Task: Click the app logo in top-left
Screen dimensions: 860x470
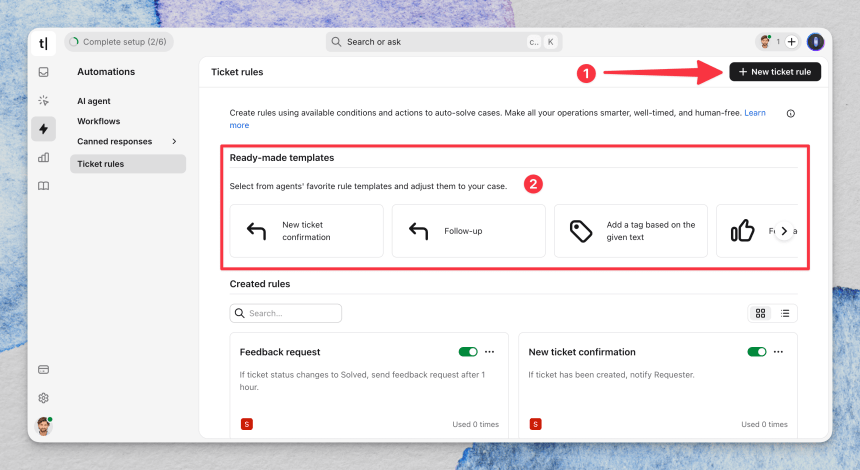Action: point(43,43)
